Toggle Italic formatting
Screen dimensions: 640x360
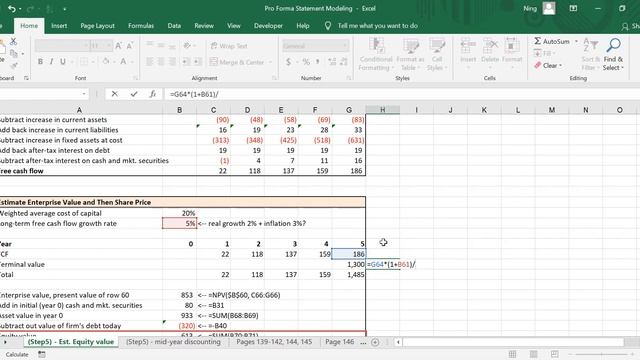click(x=51, y=62)
